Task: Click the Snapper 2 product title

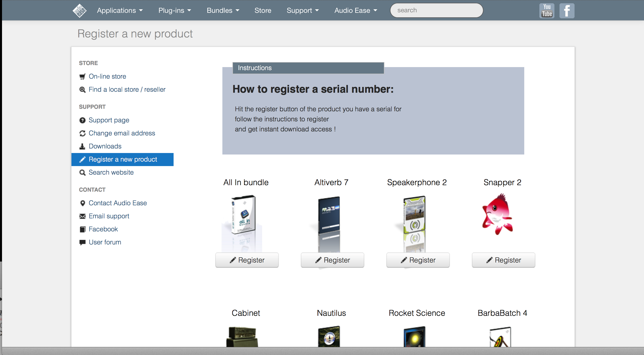Action: coord(502,183)
